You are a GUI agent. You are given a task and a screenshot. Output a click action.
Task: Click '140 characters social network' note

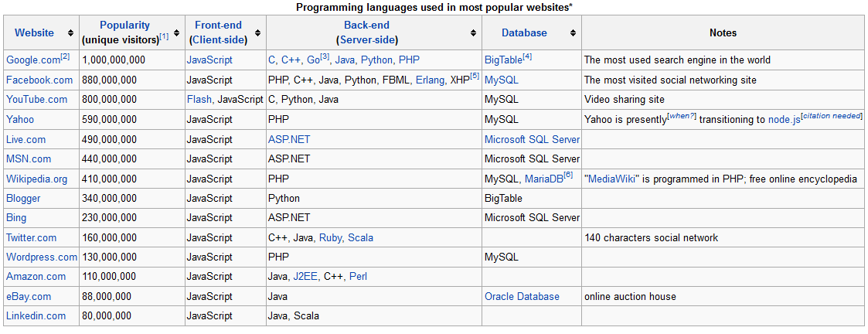coord(651,237)
